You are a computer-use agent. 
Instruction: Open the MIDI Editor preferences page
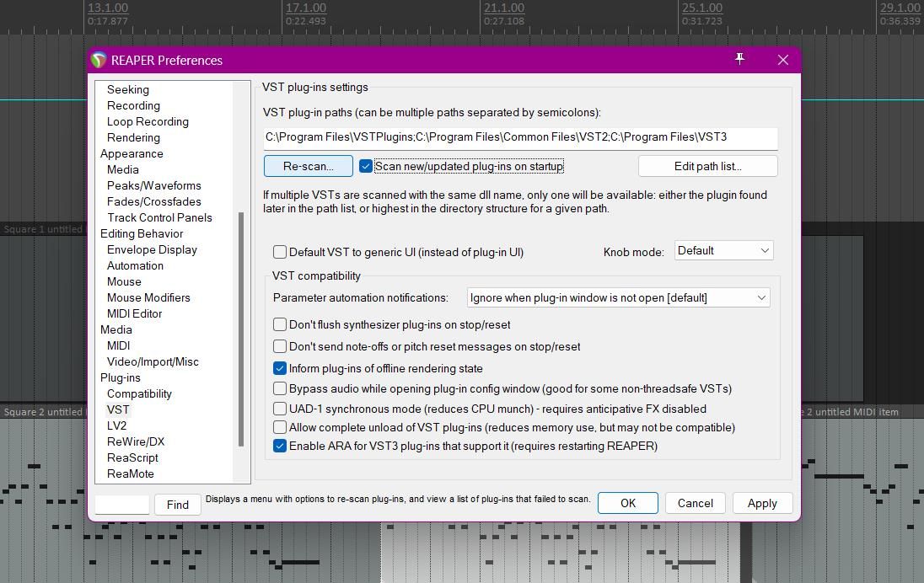134,313
